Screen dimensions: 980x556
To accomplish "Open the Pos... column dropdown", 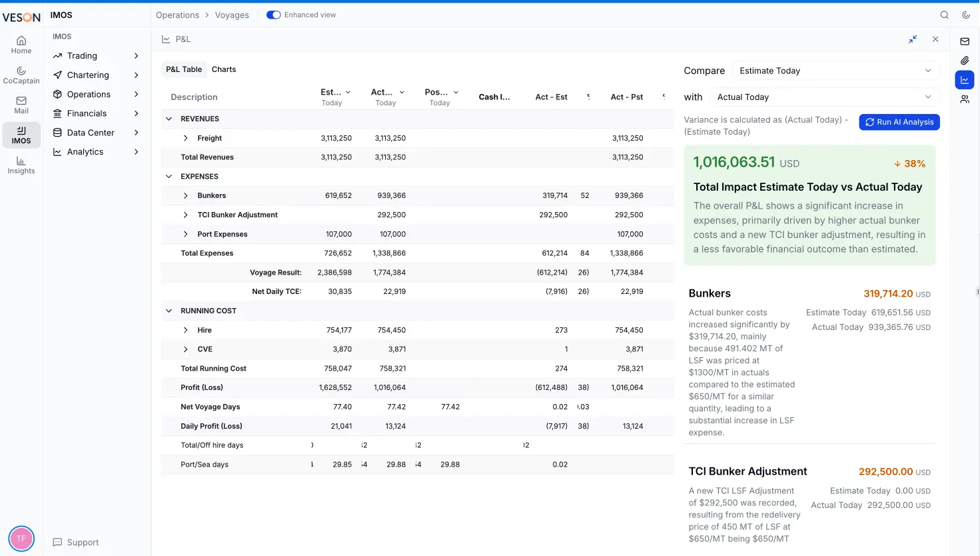I will click(456, 93).
